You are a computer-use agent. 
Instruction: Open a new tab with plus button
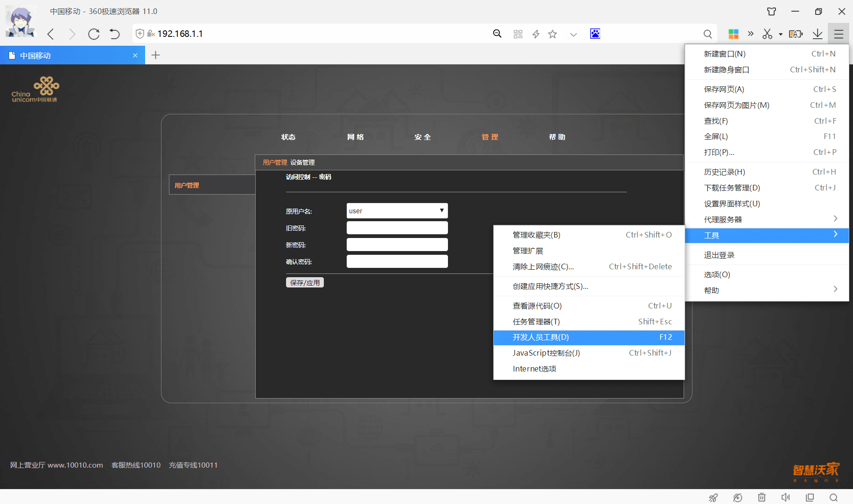(x=156, y=55)
